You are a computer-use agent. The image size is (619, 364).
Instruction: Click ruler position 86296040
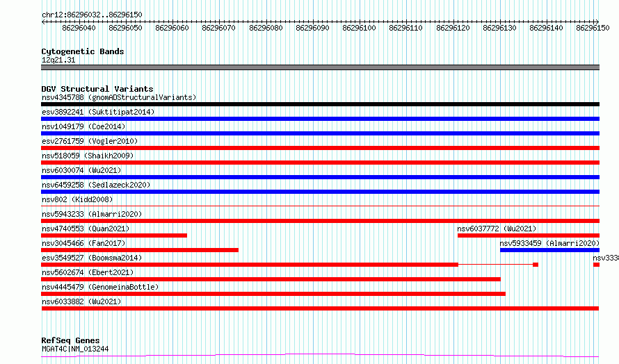tap(79, 28)
